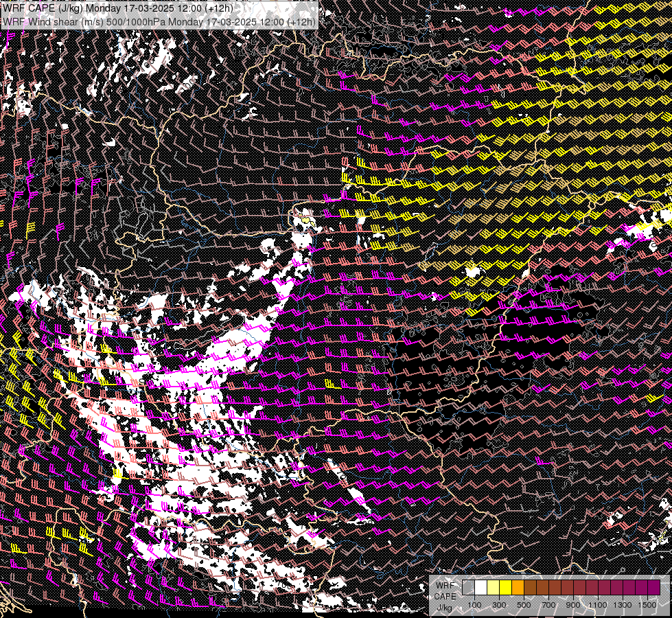The width and height of the screenshot is (672, 618).
Task: Click the J/kg unit label in legend
Action: [444, 608]
